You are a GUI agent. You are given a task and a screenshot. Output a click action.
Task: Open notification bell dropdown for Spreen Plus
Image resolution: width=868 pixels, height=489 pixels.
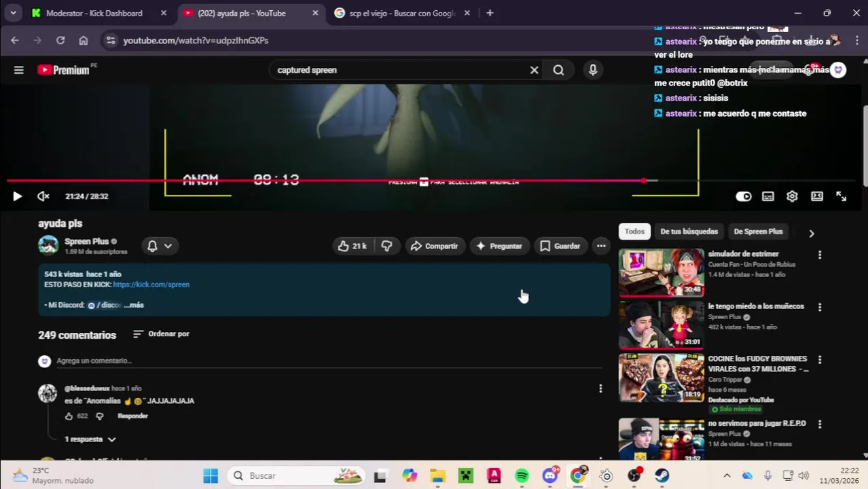click(x=160, y=246)
